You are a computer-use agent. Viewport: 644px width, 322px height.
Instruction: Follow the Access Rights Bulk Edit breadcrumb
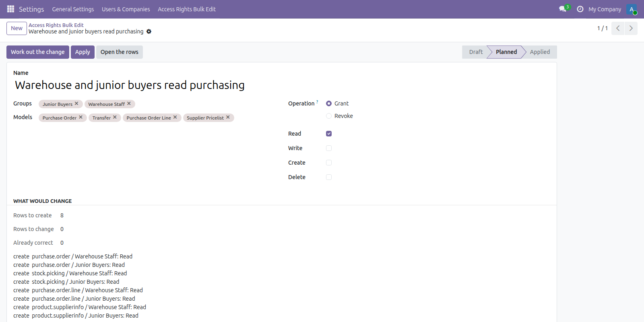point(56,25)
